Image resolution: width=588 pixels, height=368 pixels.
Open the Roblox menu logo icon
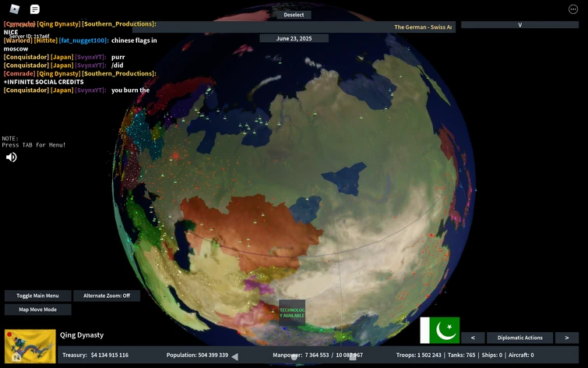(14, 9)
